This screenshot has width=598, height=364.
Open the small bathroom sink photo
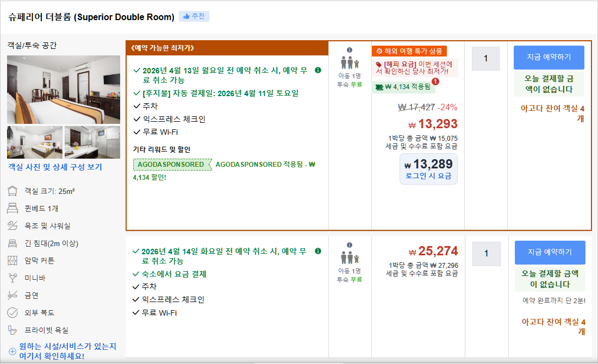(x=92, y=142)
